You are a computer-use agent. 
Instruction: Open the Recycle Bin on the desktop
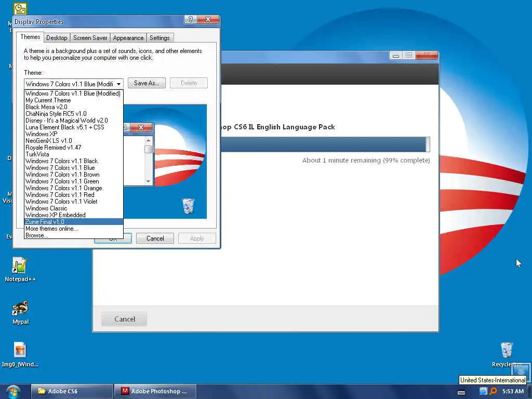(507, 354)
